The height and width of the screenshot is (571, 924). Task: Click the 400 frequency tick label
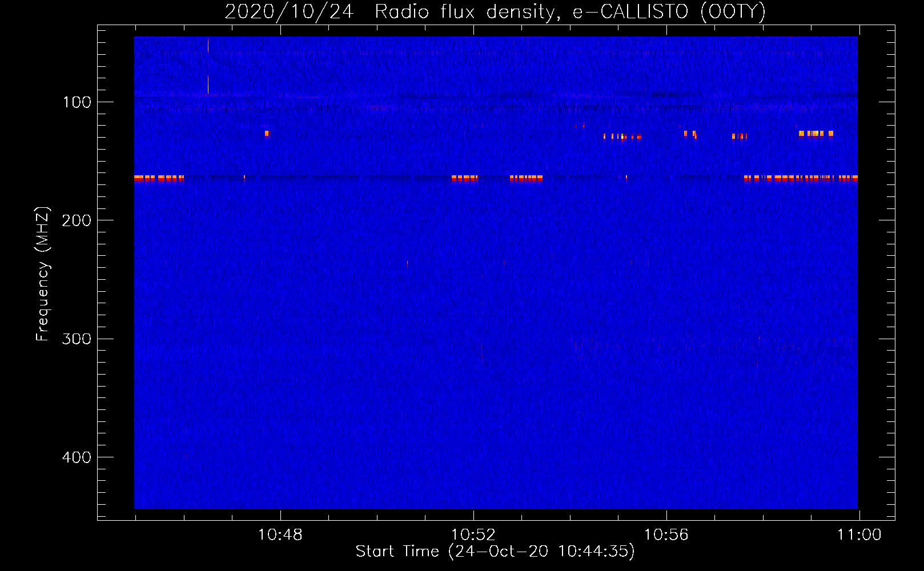77,457
